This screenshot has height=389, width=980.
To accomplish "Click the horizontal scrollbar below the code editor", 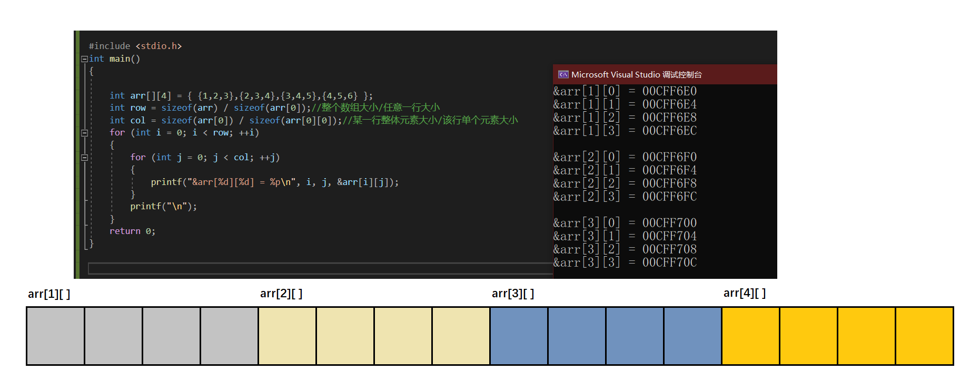I will pos(320,269).
